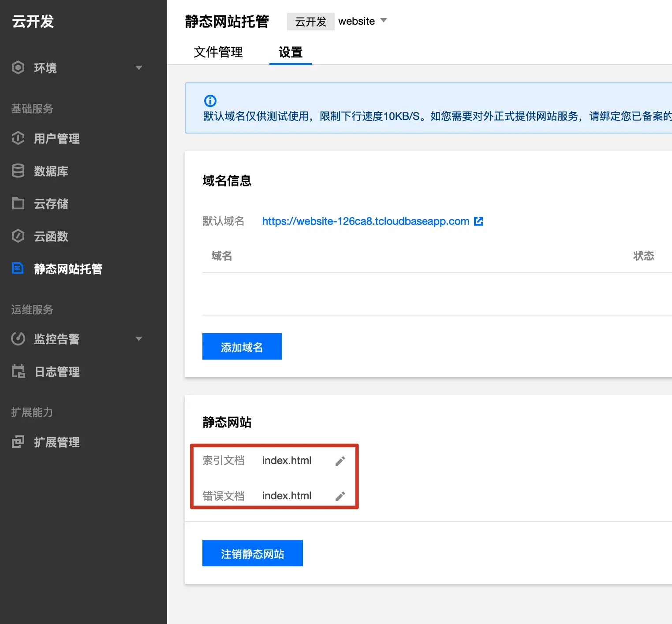Click the info icon in blue notice
This screenshot has height=624, width=672.
pos(210,101)
